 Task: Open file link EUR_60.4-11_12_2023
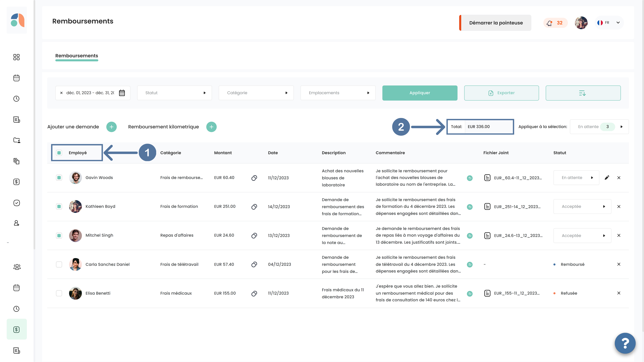point(518,178)
